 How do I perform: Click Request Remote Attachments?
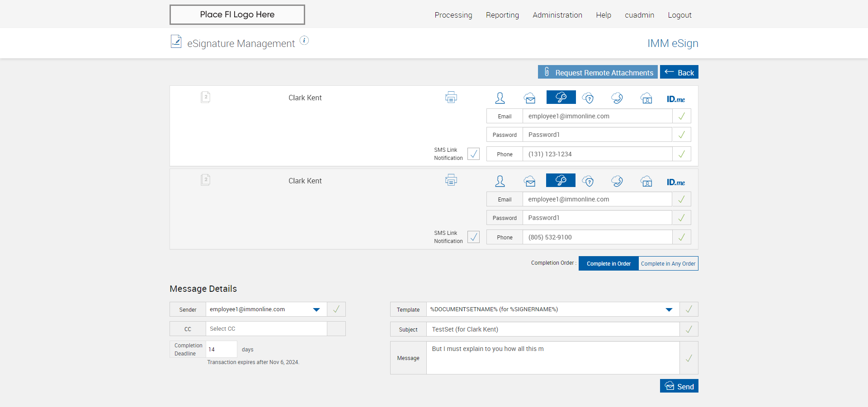coord(598,72)
